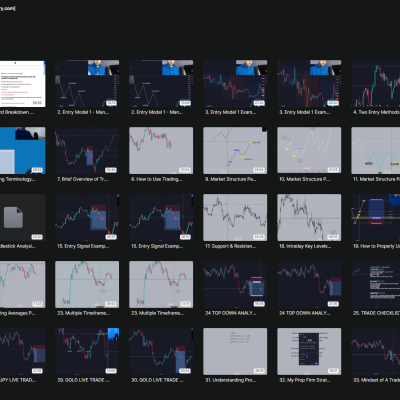The image size is (400, 400).
Task: Select the '10. Market Structure P...' label text
Action: (305, 179)
